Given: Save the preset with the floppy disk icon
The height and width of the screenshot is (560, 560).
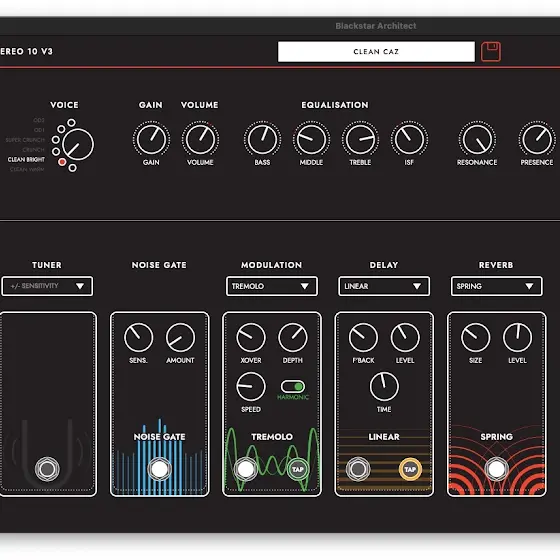Looking at the screenshot, I should point(491,52).
